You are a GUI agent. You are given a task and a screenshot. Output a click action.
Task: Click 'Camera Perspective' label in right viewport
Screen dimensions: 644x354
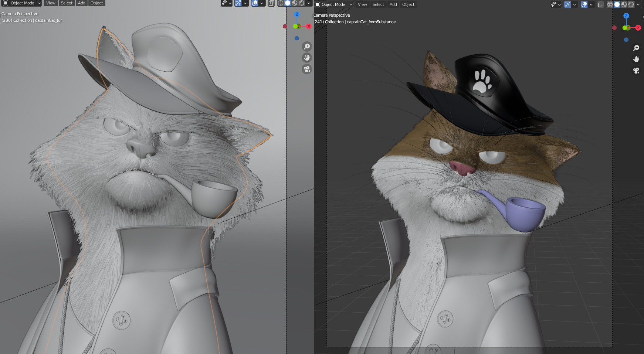(x=332, y=15)
